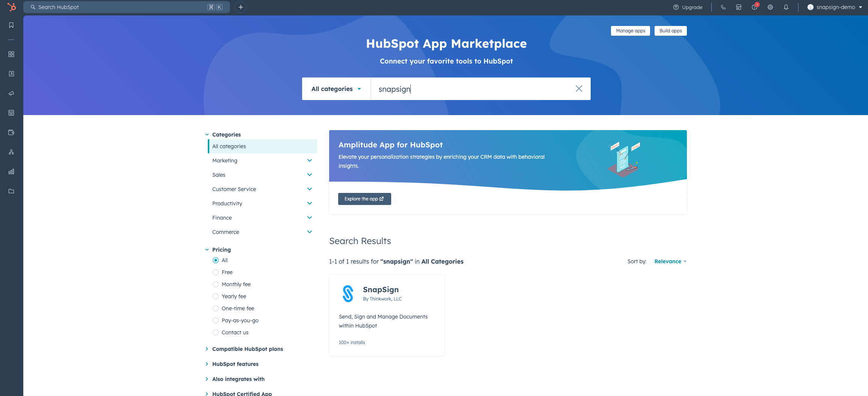Open the Marketing megaphone icon in sidebar
The image size is (868, 396).
point(11,93)
